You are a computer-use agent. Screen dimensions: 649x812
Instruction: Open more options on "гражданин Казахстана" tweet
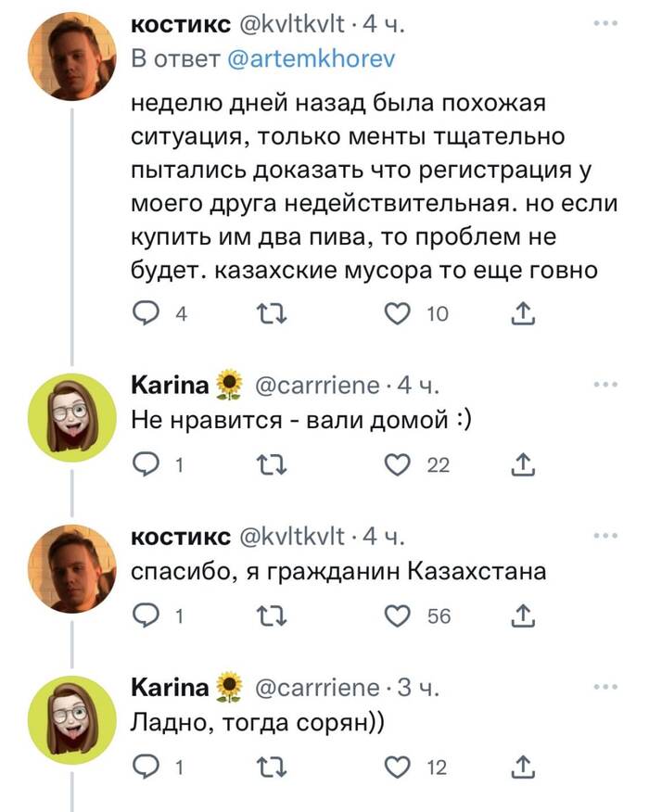(x=604, y=535)
